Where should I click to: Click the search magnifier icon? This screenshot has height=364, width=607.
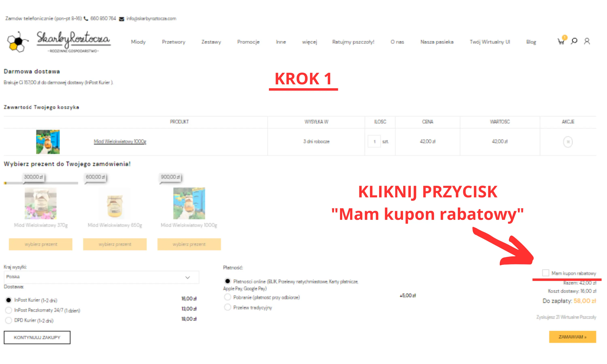point(574,41)
